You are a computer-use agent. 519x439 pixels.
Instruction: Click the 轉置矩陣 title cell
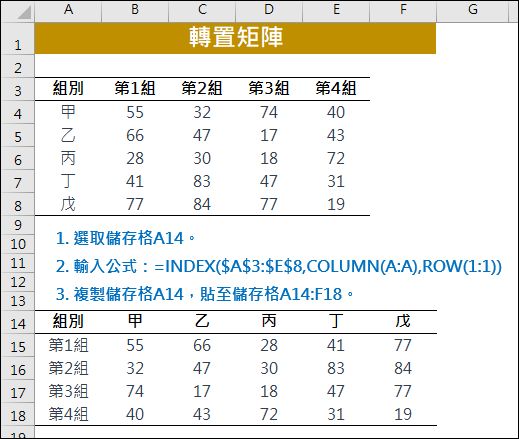pyautogui.click(x=235, y=38)
